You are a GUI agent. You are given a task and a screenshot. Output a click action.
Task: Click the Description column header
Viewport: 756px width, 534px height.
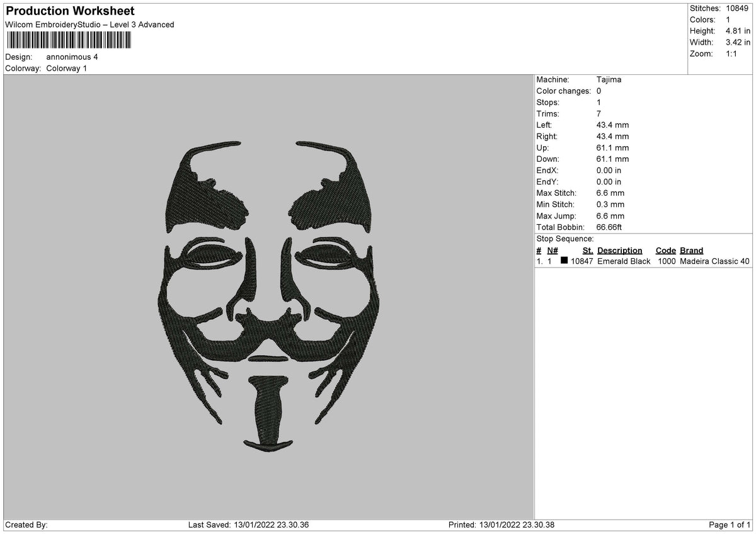coord(620,250)
